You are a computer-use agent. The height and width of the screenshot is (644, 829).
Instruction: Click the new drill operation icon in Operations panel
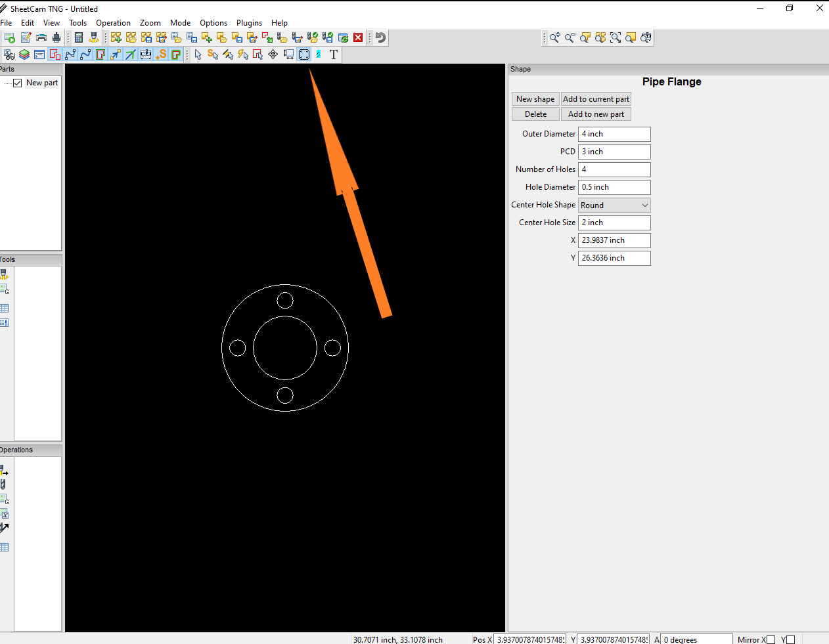point(4,484)
